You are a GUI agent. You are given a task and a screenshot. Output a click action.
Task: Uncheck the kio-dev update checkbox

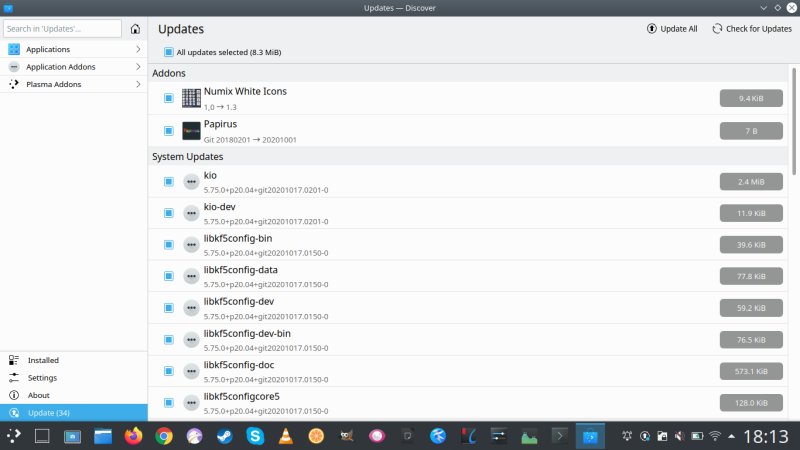(x=168, y=213)
